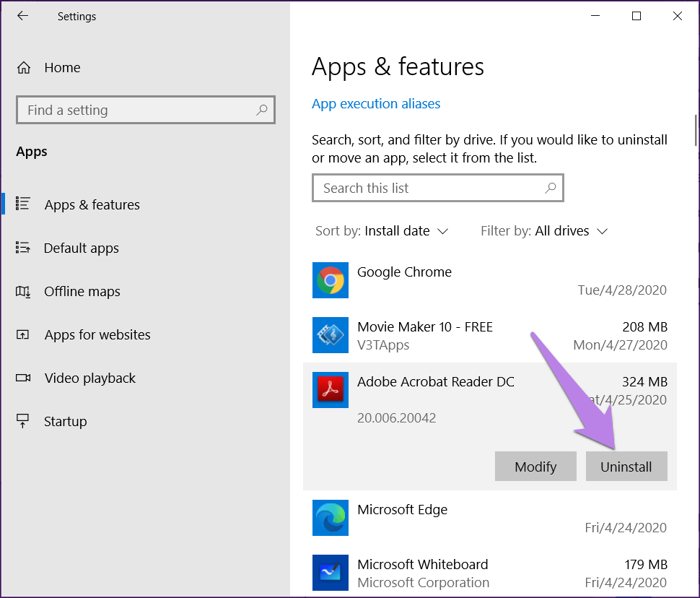Click the Tue/4/28/2020 install date

(x=622, y=290)
